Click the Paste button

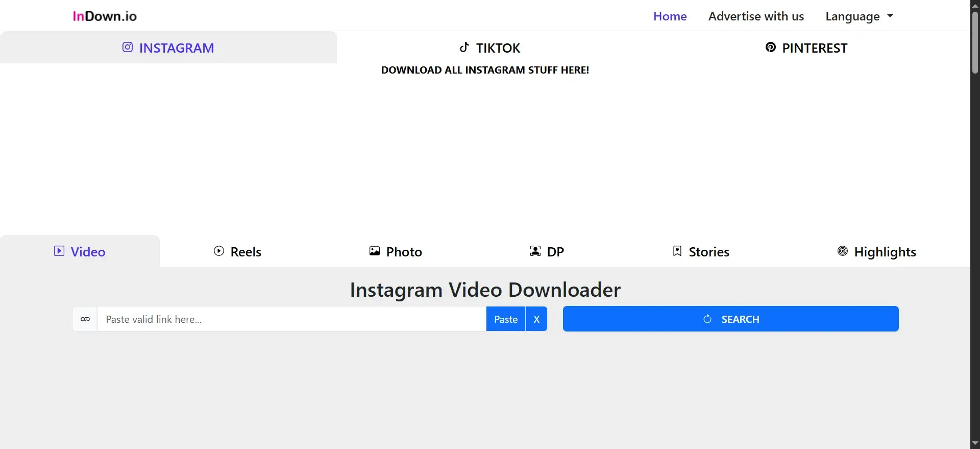pos(506,319)
